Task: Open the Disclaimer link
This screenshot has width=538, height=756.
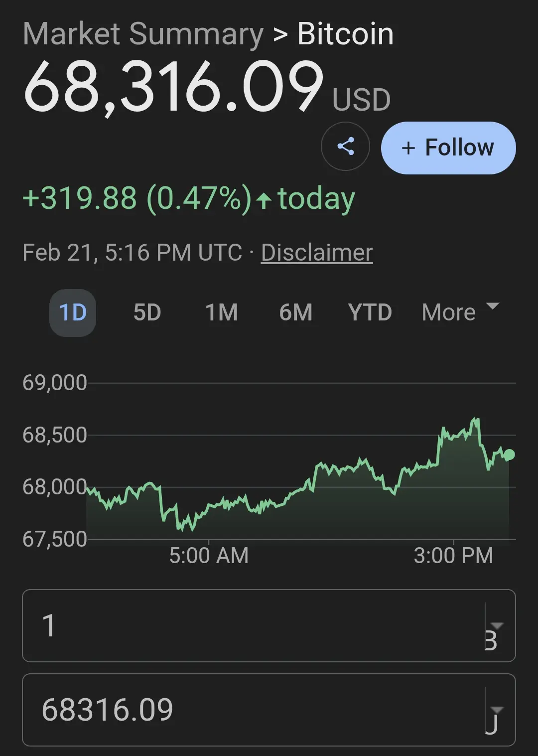Action: click(317, 253)
